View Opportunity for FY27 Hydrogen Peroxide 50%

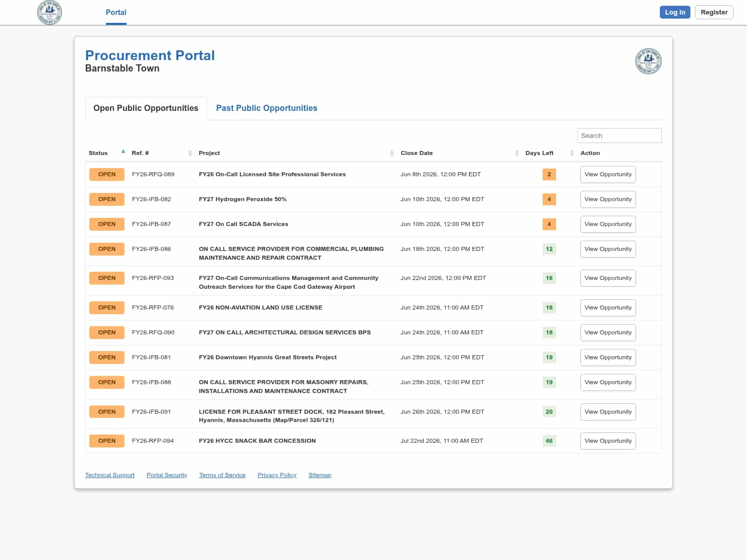608,199
